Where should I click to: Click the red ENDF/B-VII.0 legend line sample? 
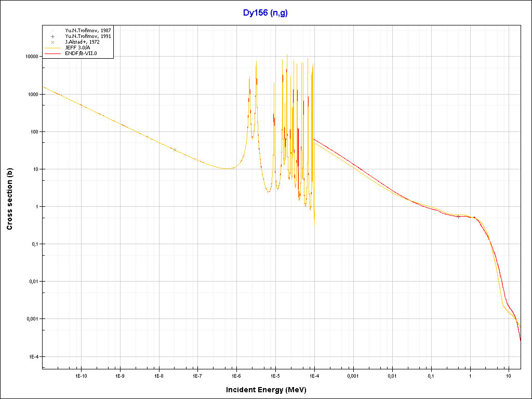coord(53,53)
